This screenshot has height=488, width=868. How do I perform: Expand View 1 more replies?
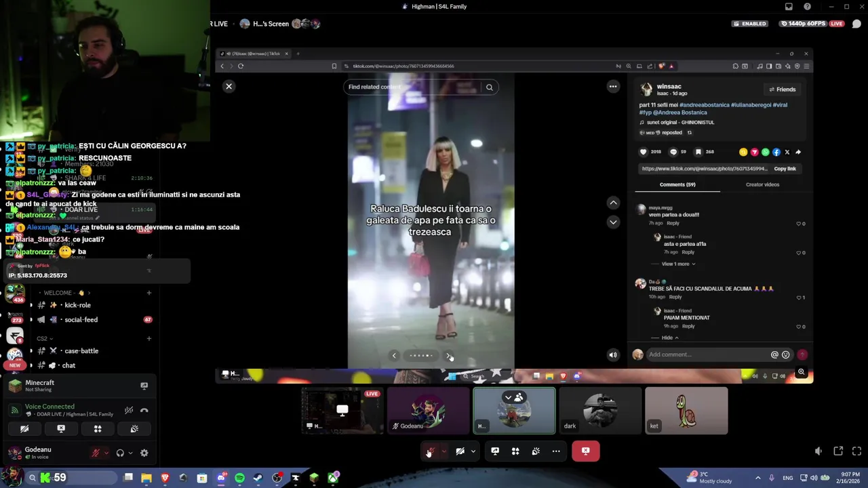[x=678, y=264]
